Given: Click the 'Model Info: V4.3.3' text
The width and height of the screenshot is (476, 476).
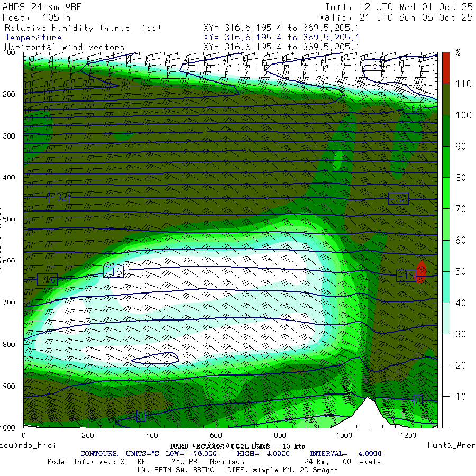Looking at the screenshot, I should 86,462.
